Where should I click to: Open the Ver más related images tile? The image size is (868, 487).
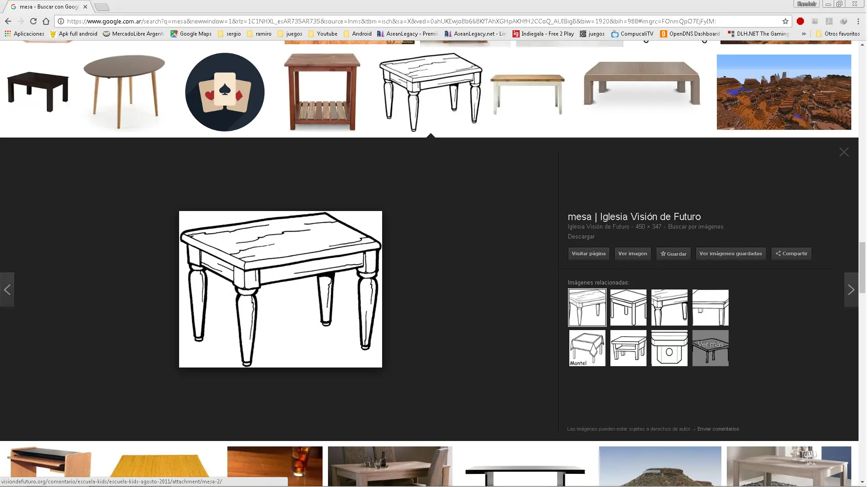pos(710,348)
